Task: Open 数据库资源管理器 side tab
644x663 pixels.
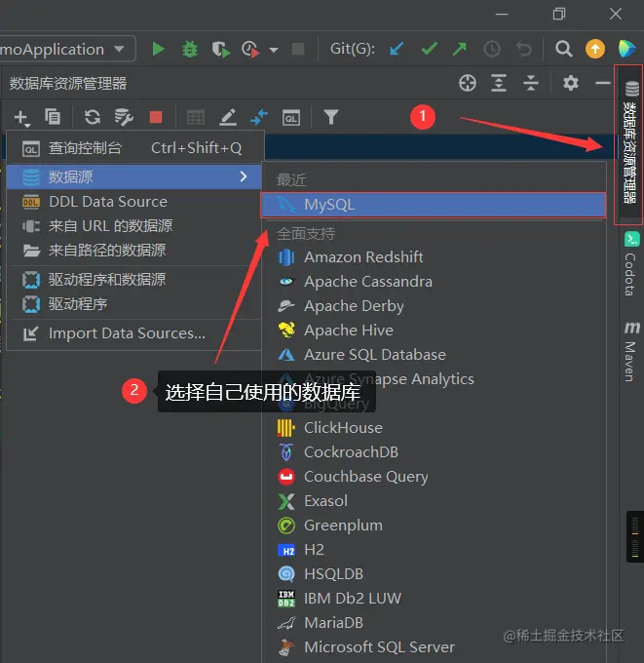Action: pos(629,144)
